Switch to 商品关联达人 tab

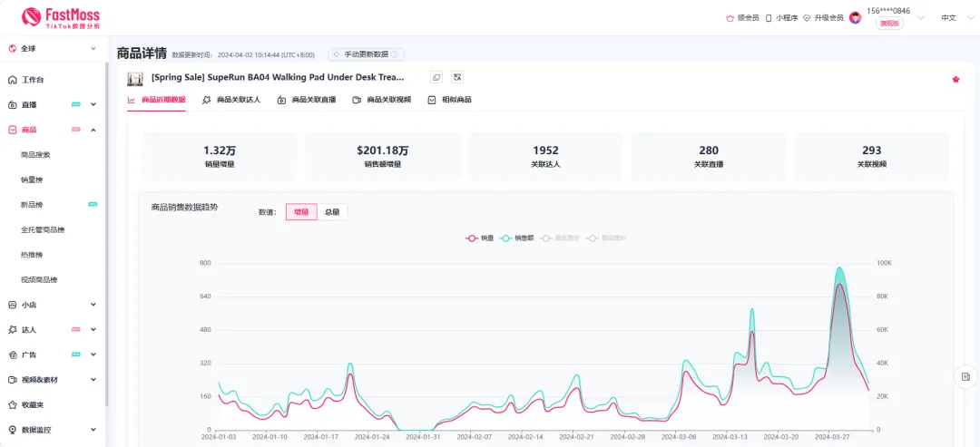click(x=230, y=100)
